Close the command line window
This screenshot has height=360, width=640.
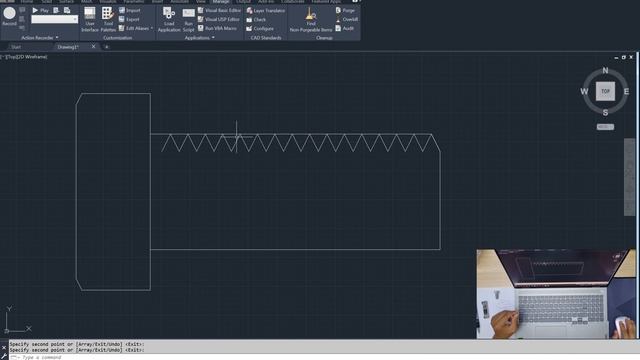[x=4, y=348]
